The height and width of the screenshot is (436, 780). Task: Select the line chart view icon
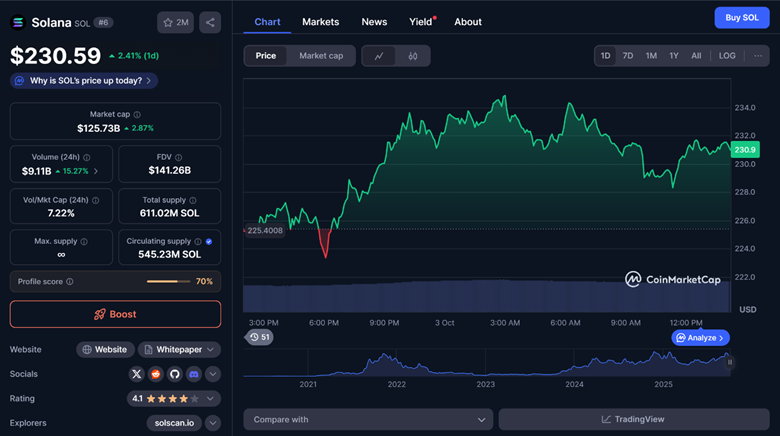379,56
